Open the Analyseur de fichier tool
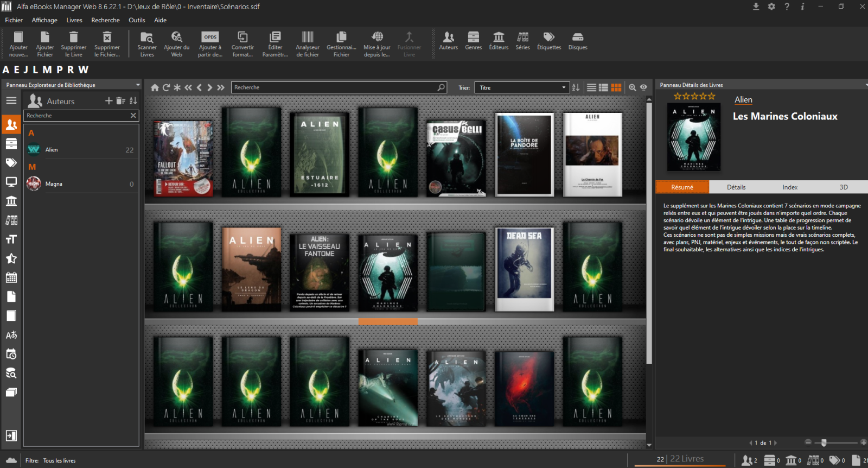The width and height of the screenshot is (868, 468). (308, 37)
